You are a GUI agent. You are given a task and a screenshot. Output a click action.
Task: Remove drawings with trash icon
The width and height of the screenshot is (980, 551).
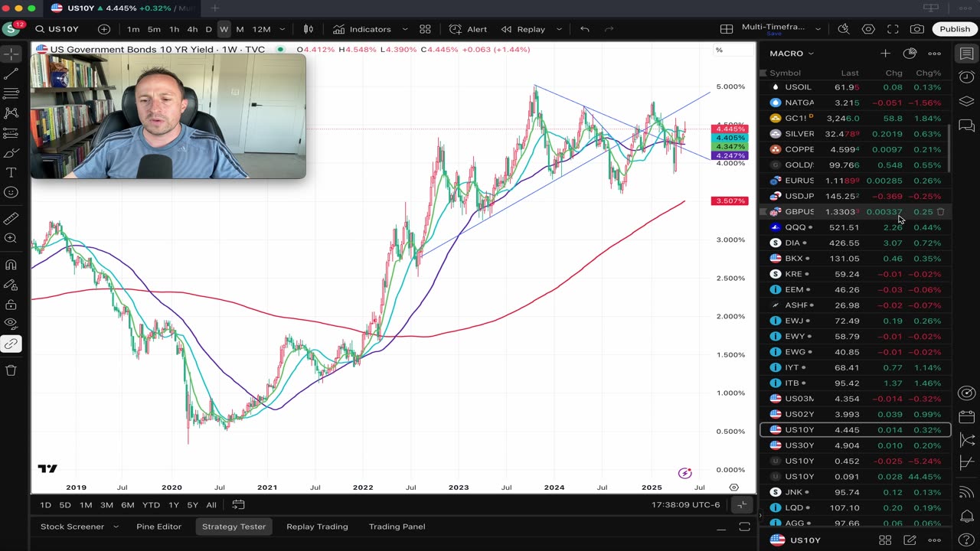(x=11, y=370)
